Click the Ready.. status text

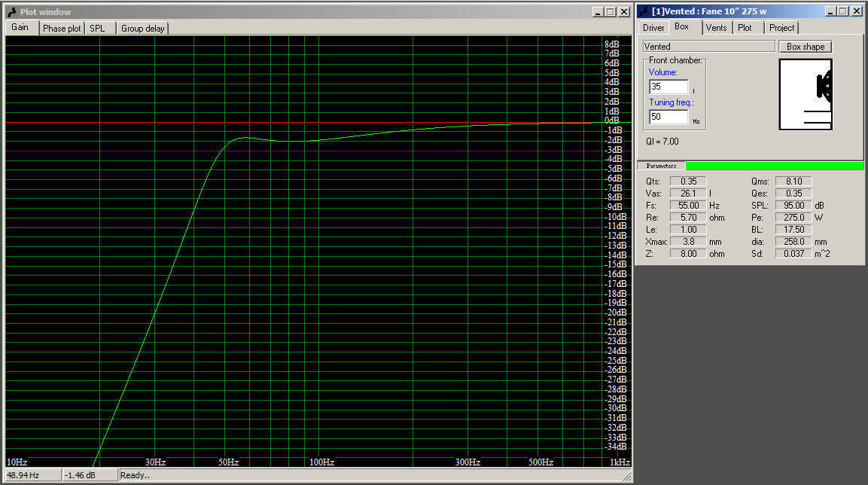click(135, 475)
